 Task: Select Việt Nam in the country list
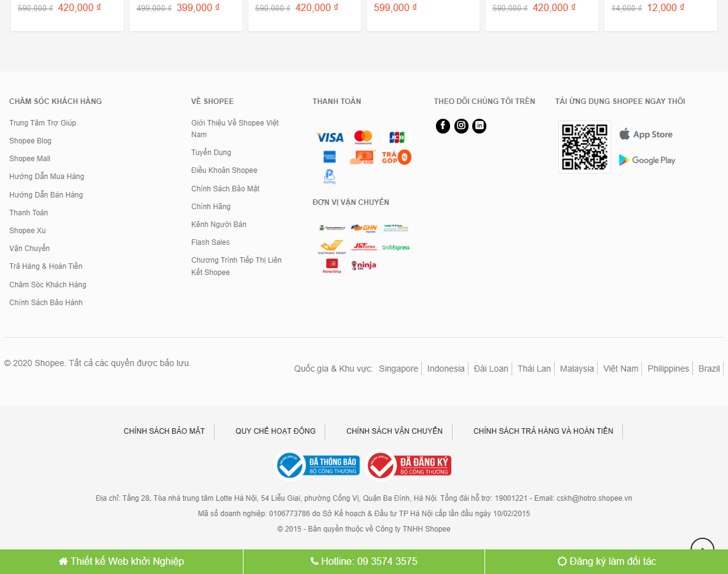620,369
